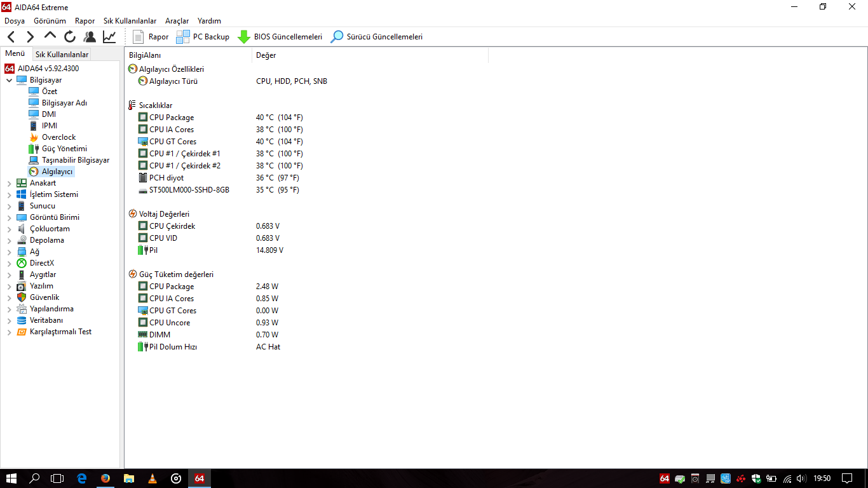Open the Araçlar menu
Image resolution: width=868 pixels, height=488 pixels.
click(177, 21)
